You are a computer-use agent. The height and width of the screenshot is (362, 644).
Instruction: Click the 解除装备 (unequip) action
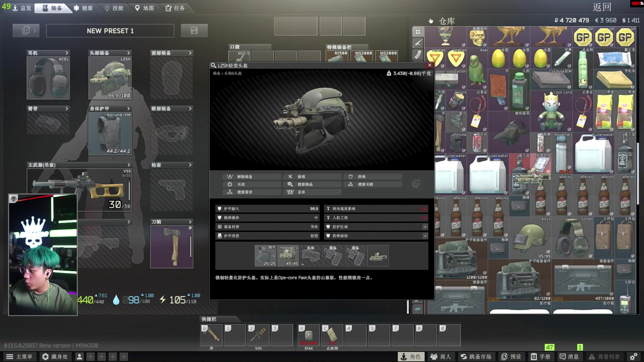coord(252,177)
